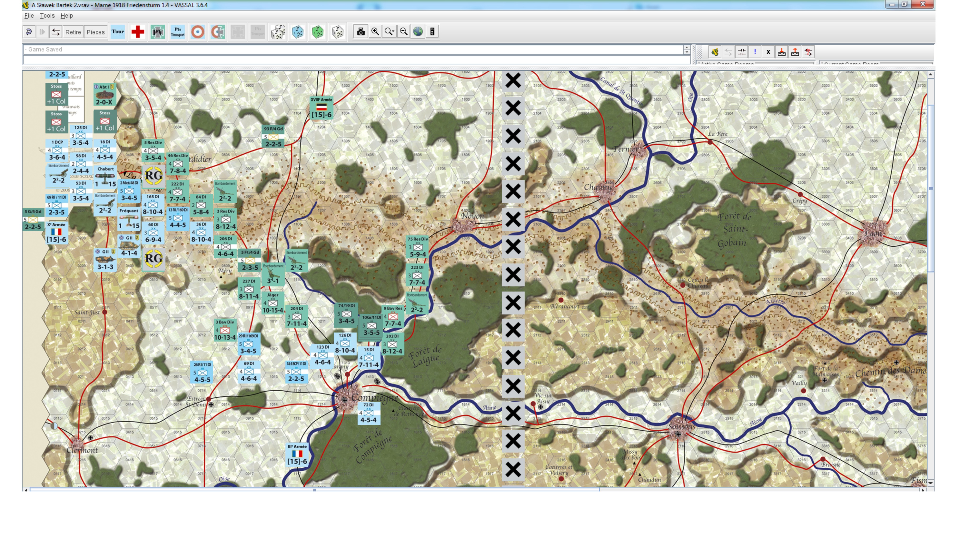The height and width of the screenshot is (535, 980).
Task: Roll the blue die
Action: [297, 32]
